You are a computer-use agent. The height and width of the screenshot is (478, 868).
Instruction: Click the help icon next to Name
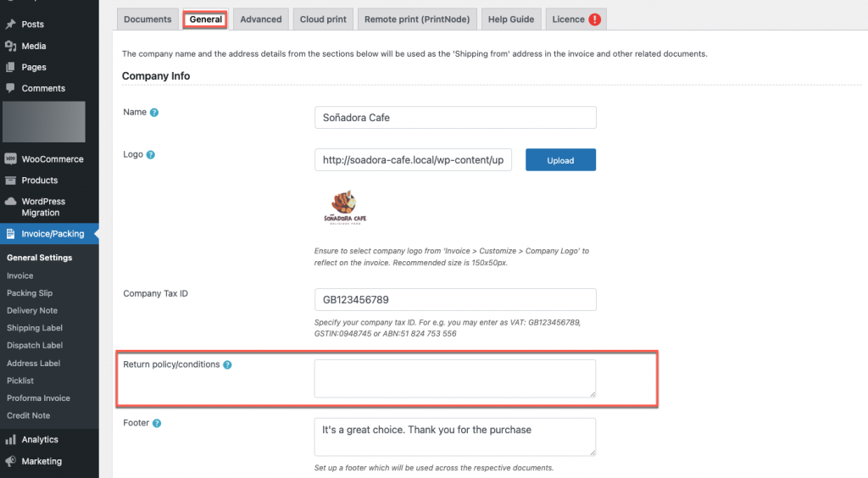[x=154, y=113]
